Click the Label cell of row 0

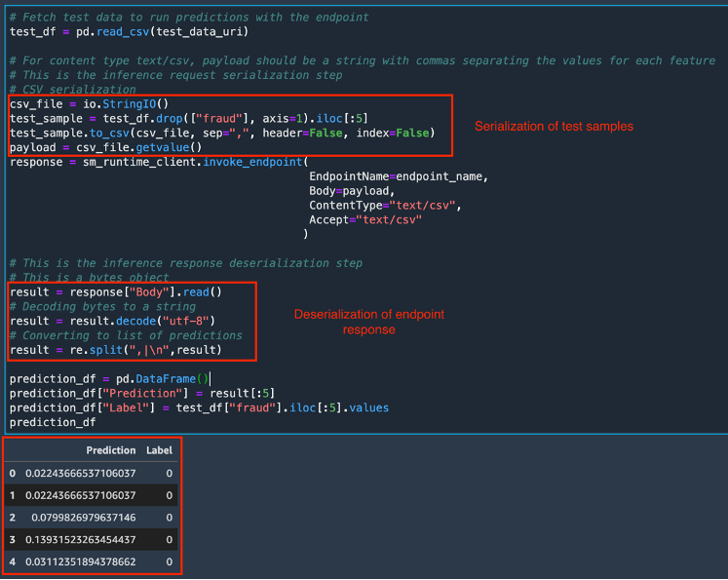169,473
